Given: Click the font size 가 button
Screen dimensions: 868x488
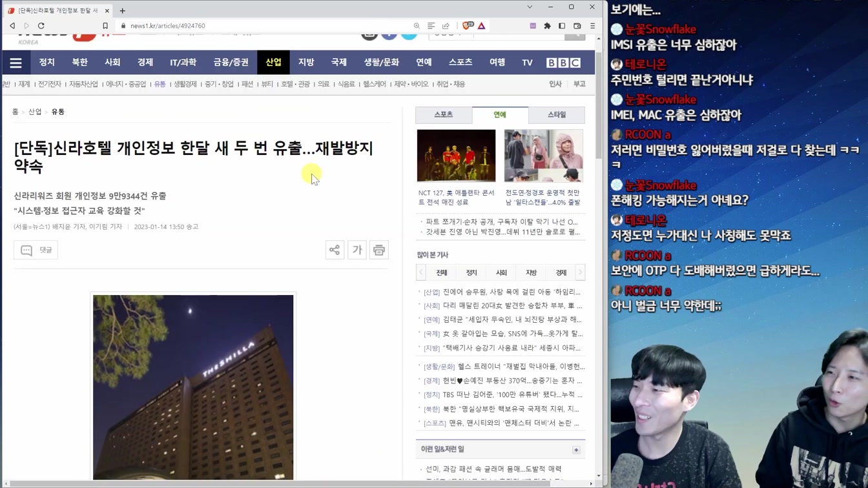Looking at the screenshot, I should coord(357,250).
